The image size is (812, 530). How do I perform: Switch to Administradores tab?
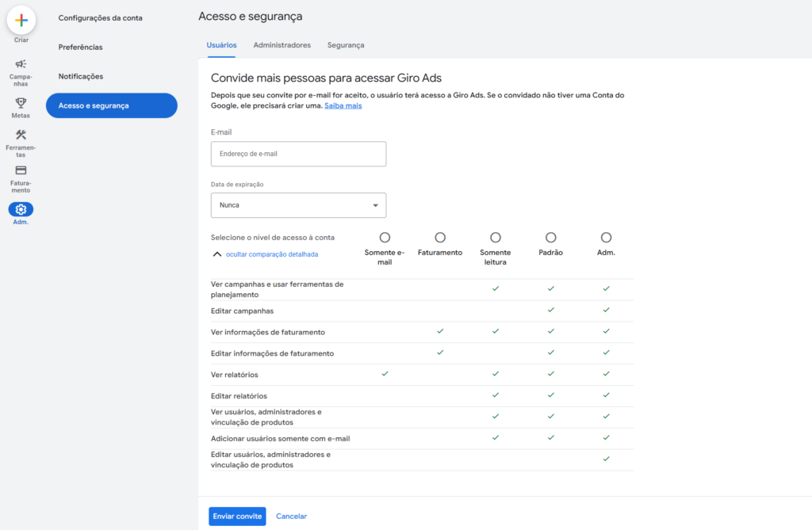coord(282,45)
